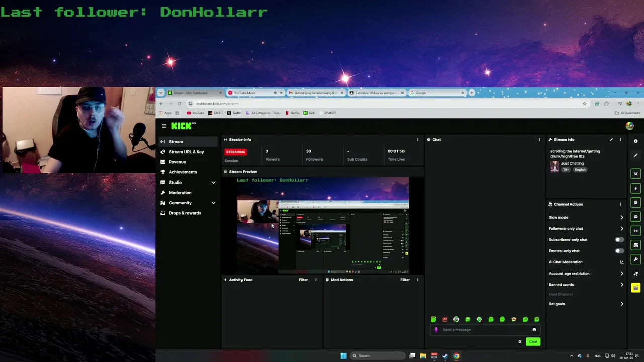Click the Send a message field
Viewport: 644px width, 362px height.
(486, 330)
